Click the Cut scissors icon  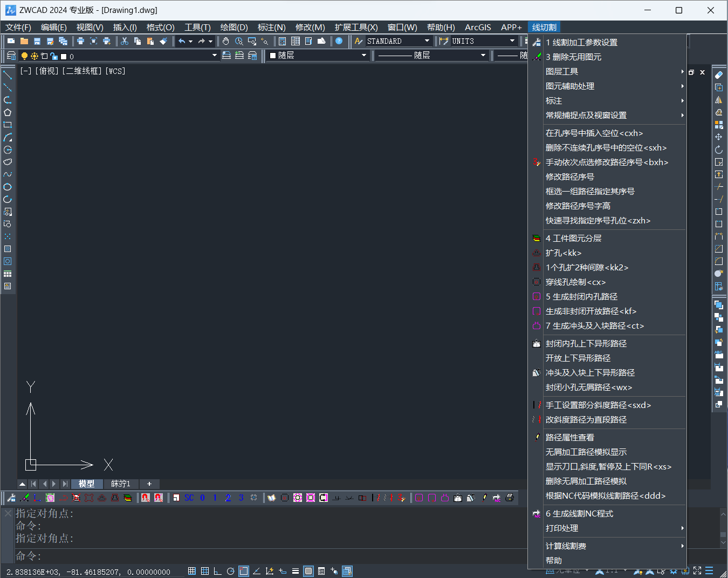(124, 41)
